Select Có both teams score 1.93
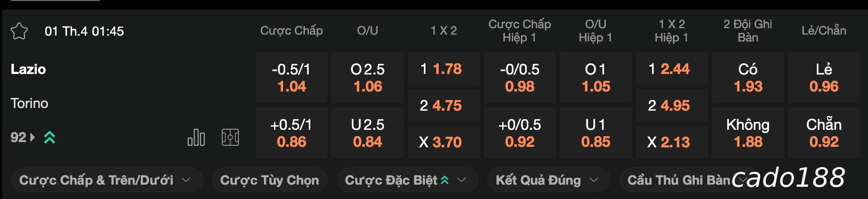The width and height of the screenshot is (868, 199). point(748,78)
